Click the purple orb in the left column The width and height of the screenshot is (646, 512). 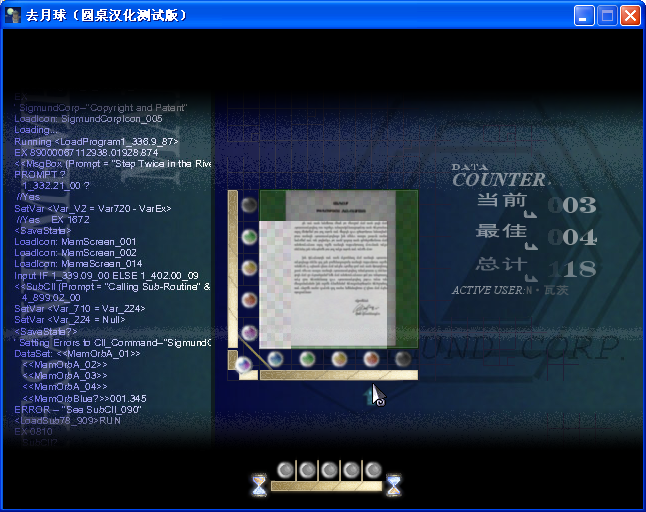(x=249, y=332)
